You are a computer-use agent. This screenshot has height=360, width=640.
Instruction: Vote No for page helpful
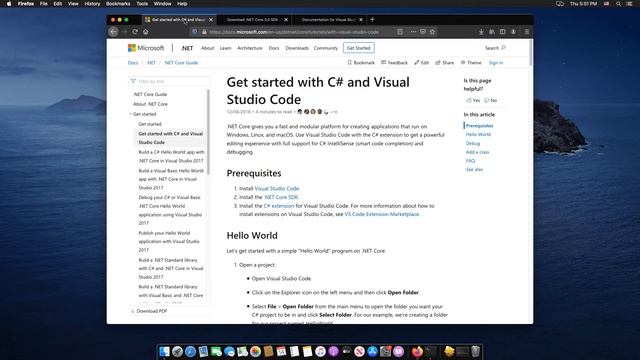click(x=491, y=100)
